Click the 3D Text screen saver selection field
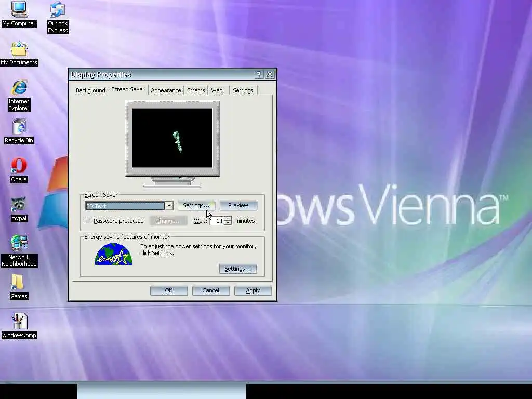The width and height of the screenshot is (532, 399). (x=125, y=206)
